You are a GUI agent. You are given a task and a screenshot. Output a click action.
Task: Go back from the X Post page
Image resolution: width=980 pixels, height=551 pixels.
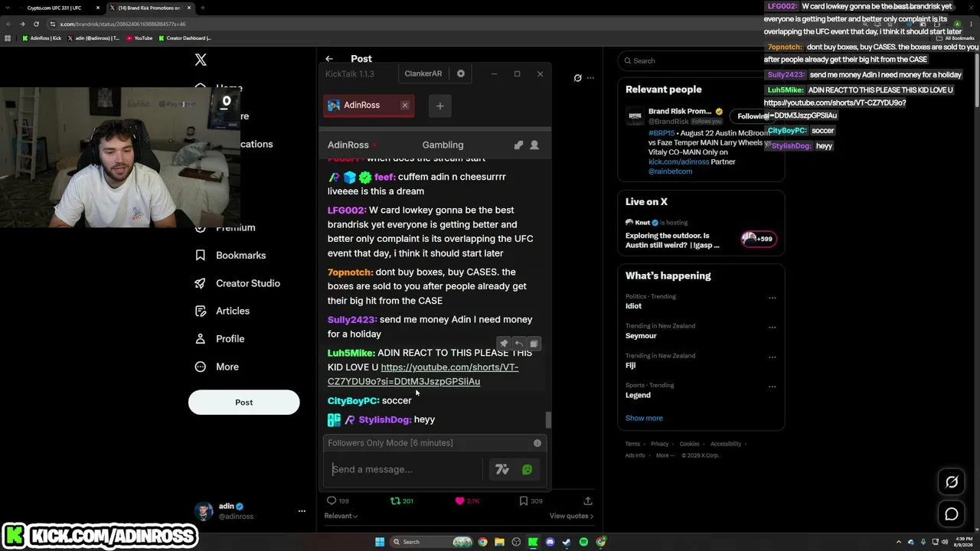[x=329, y=59]
